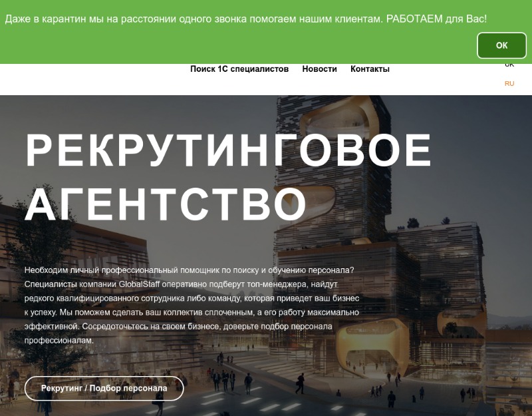Click the paragraph starting with Необходим личный
Screen dimensions: 532x416
[x=192, y=306]
